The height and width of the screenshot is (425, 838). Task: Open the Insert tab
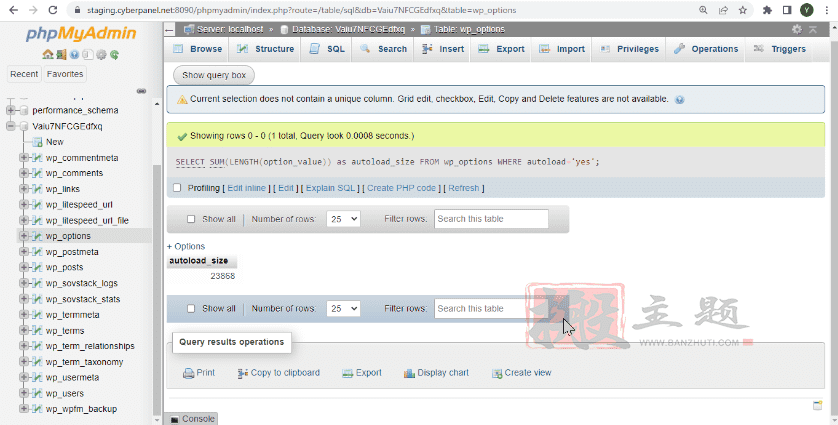click(x=443, y=49)
